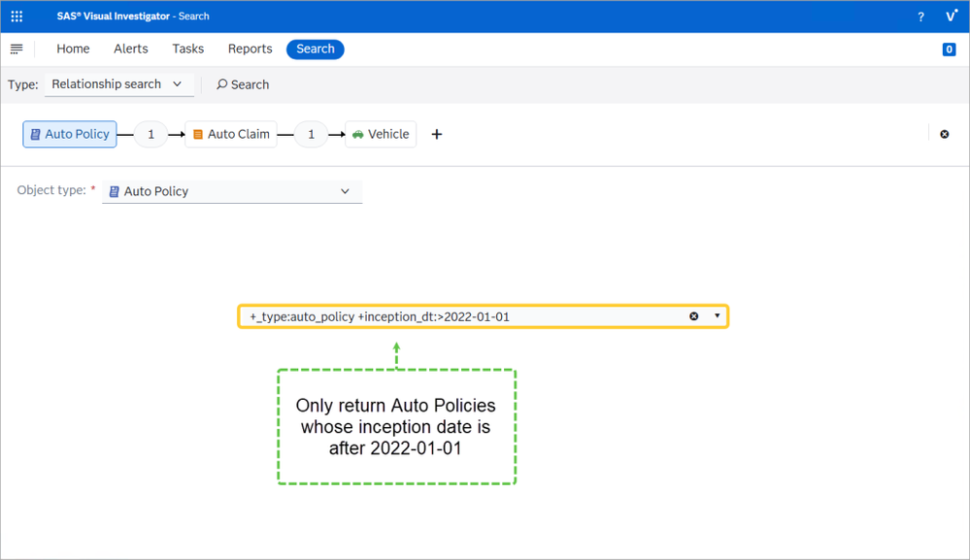Screen dimensions: 970x560
Task: Open the user profile V icon
Action: pos(952,16)
